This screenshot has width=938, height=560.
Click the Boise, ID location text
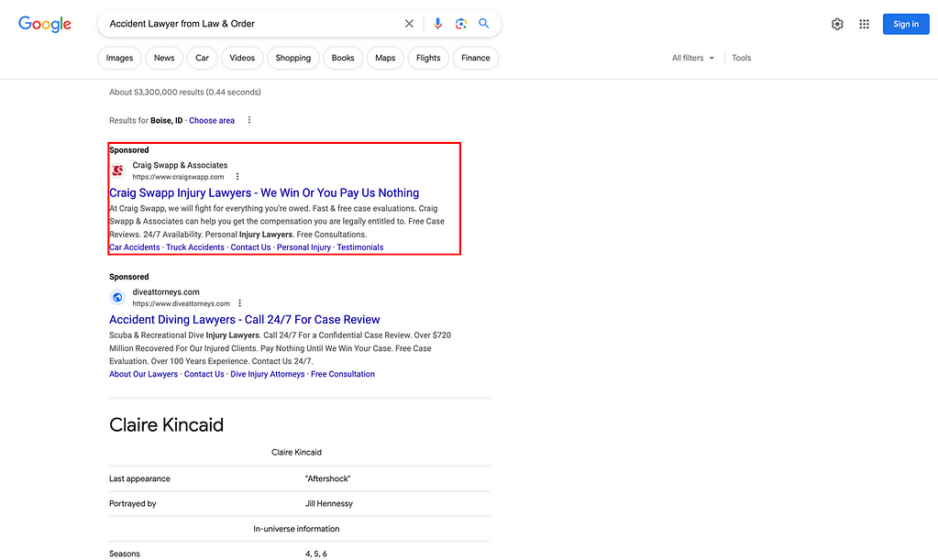pos(166,120)
